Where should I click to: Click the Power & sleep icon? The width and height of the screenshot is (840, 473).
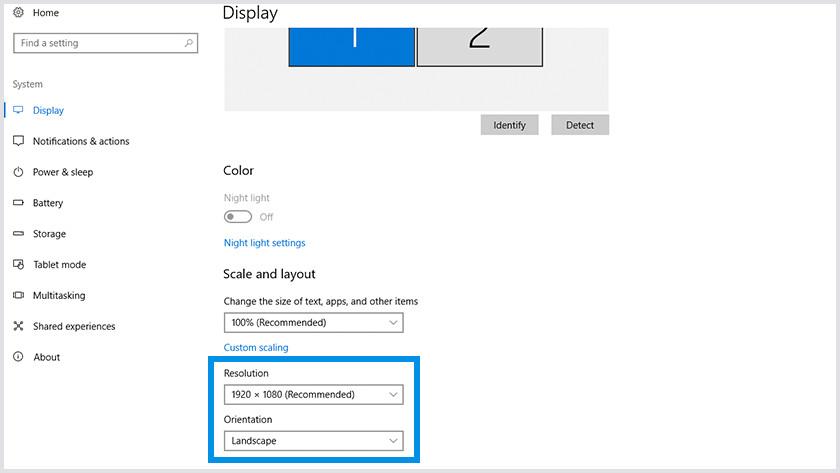tap(18, 172)
